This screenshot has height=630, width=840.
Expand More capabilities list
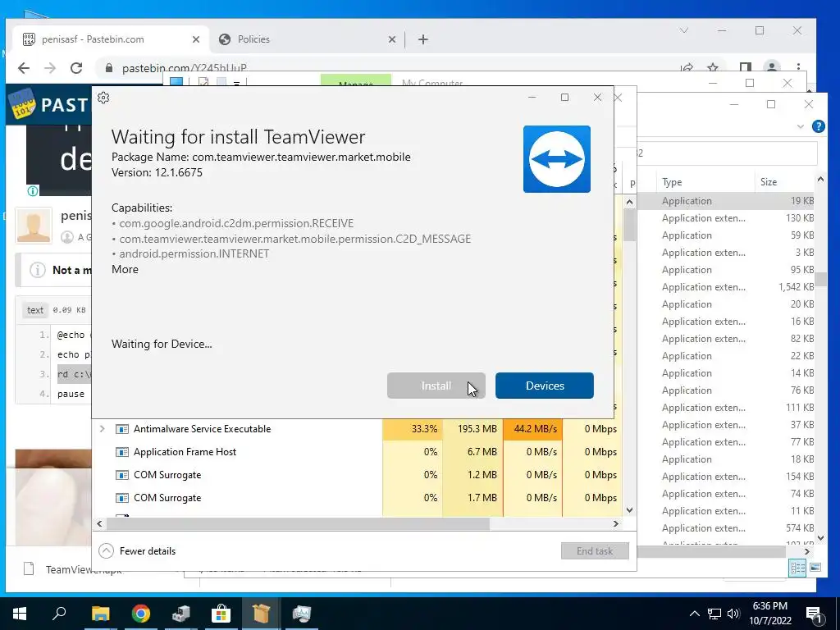pos(125,269)
